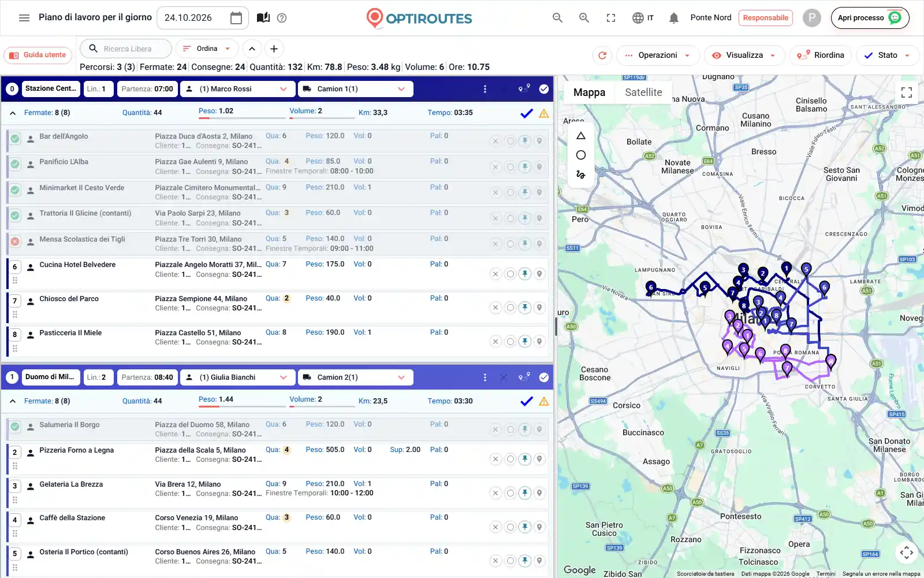Click the Responsabile badge
Image resolution: width=924 pixels, height=578 pixels.
(x=765, y=18)
